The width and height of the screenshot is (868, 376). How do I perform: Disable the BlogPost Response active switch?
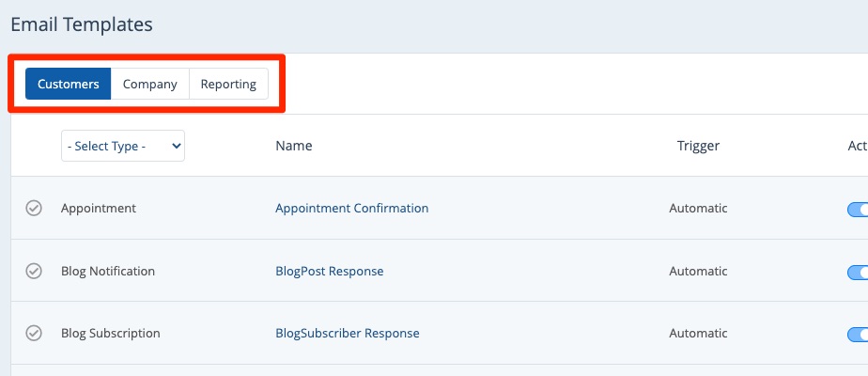click(x=858, y=272)
